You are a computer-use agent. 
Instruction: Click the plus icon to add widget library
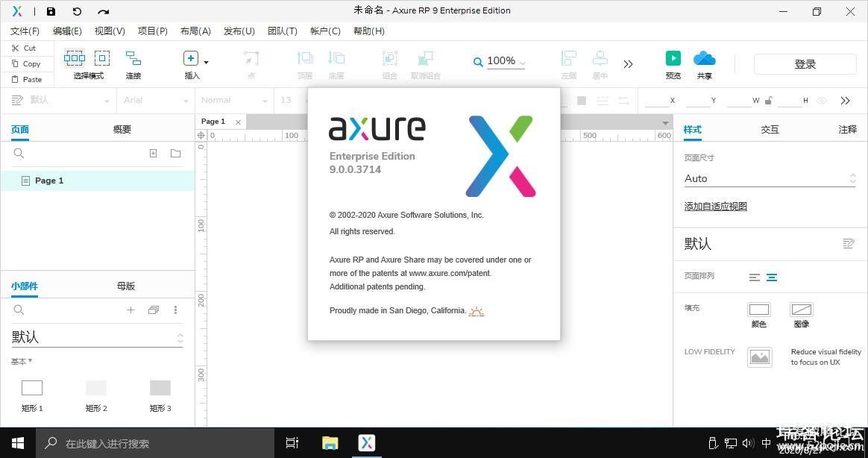[130, 310]
